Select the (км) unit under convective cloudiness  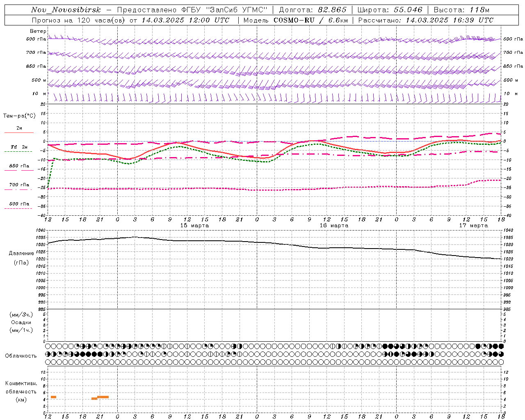tap(21, 399)
